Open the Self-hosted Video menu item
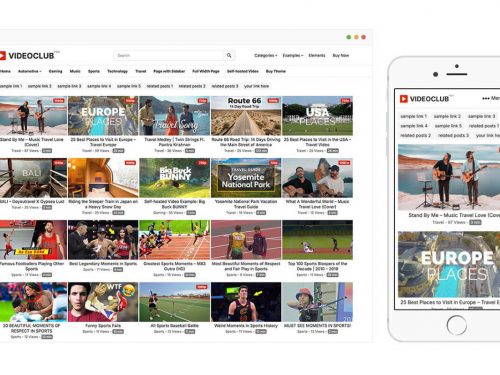Image resolution: width=500 pixels, height=375 pixels. pos(243,71)
